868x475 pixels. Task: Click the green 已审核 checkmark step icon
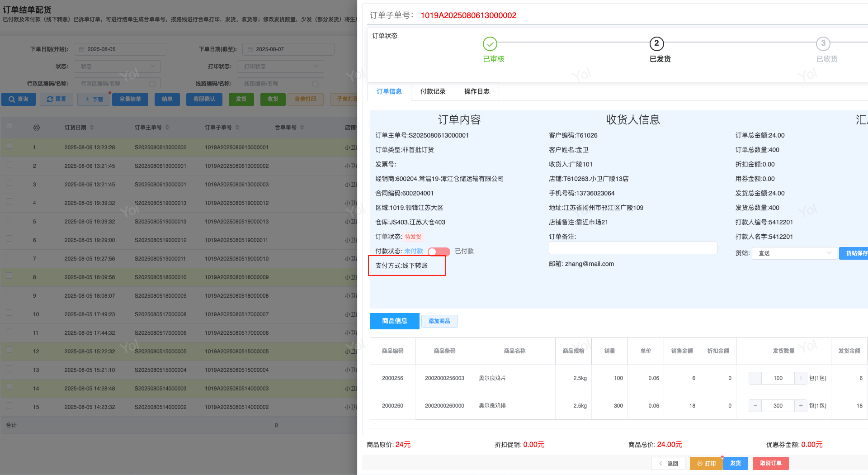tap(490, 44)
